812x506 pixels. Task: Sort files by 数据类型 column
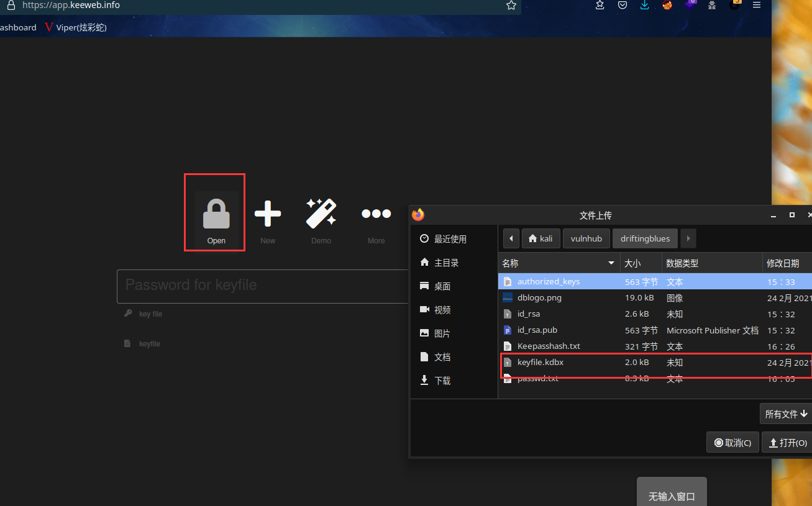(712, 263)
